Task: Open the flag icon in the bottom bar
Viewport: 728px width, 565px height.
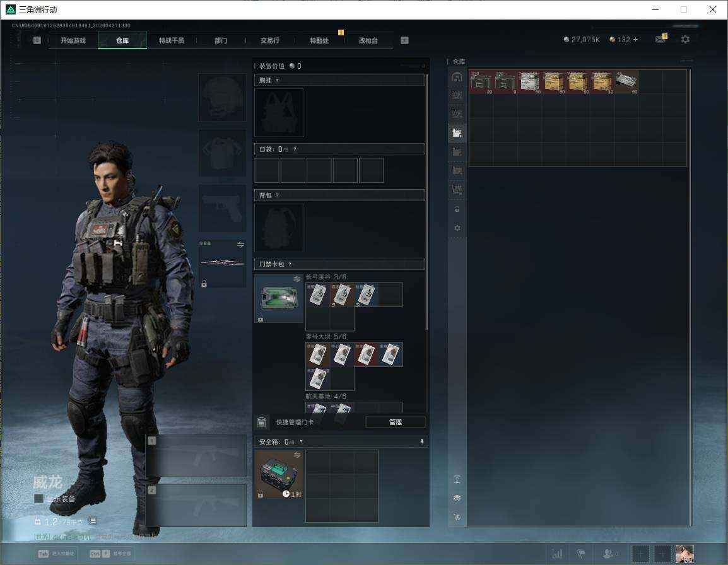Action: [x=581, y=554]
